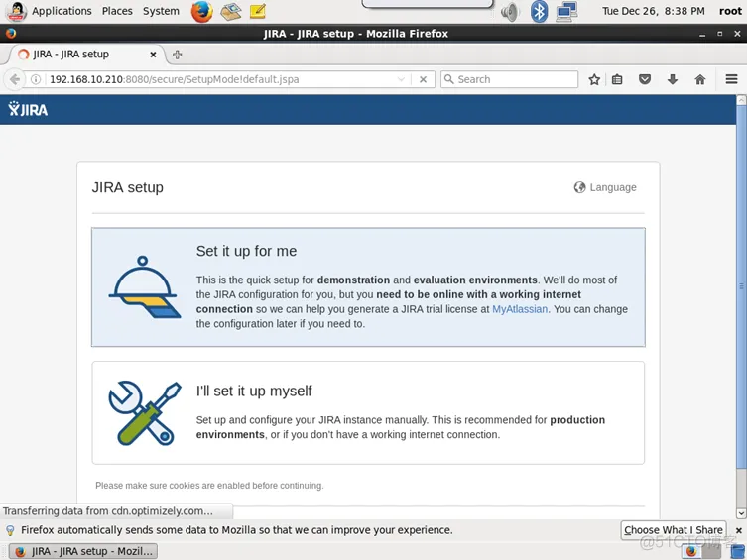This screenshot has height=560, width=747.
Task: Click the Firefox launcher icon in top panel
Action: pyautogui.click(x=202, y=11)
